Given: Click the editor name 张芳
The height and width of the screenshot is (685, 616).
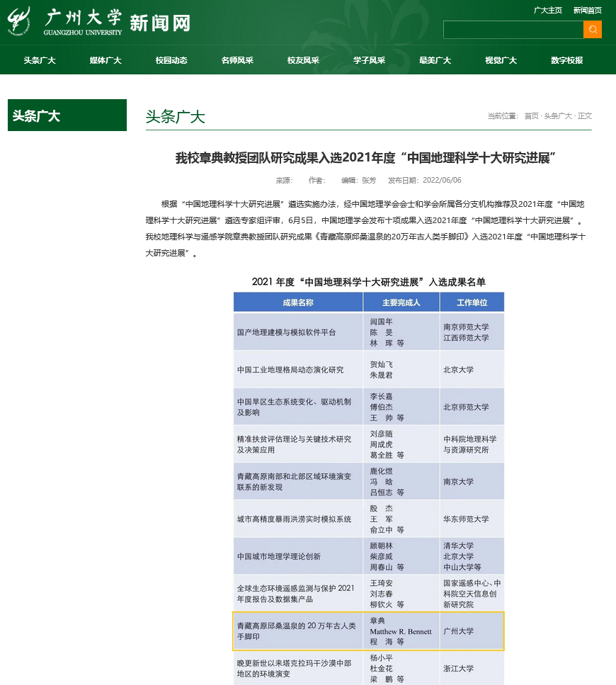Looking at the screenshot, I should coord(369,180).
